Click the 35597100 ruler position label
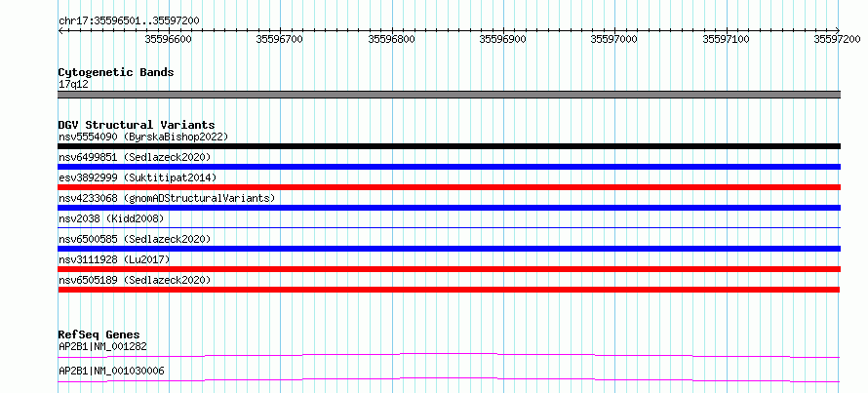Screen dimensions: 868x393 pos(727,39)
